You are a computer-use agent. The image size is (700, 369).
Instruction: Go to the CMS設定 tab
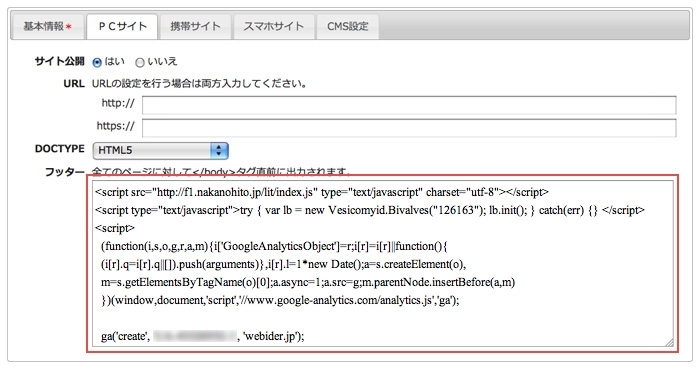[347, 27]
